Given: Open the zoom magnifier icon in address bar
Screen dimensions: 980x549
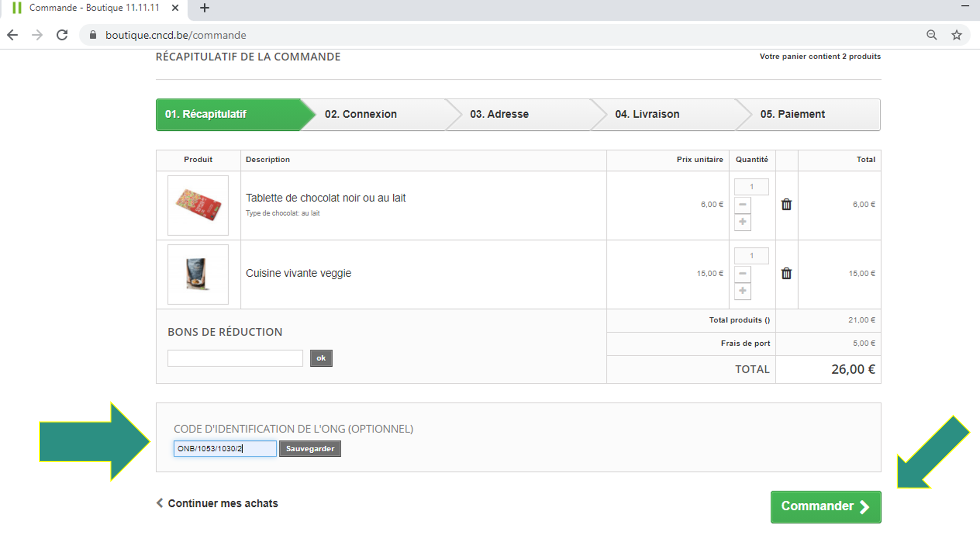Looking at the screenshot, I should click(x=931, y=35).
